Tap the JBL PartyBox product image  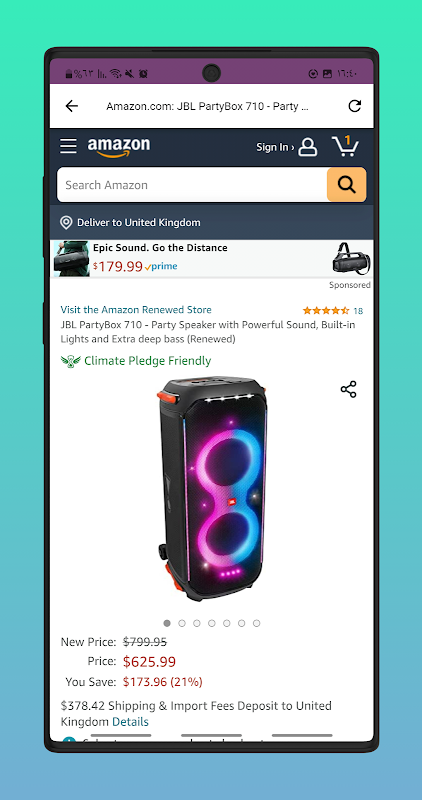(x=211, y=487)
